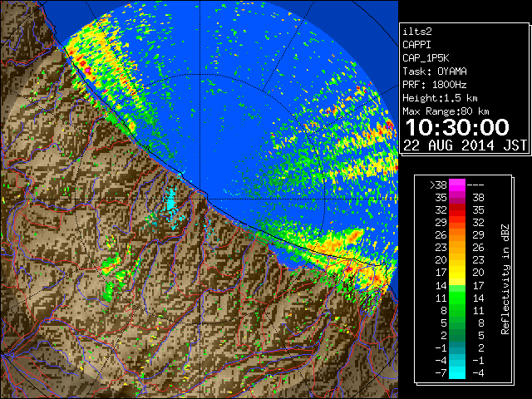Image resolution: width=532 pixels, height=399 pixels.
Task: Click the green 8 dBZ legend color
Action: tap(457, 310)
